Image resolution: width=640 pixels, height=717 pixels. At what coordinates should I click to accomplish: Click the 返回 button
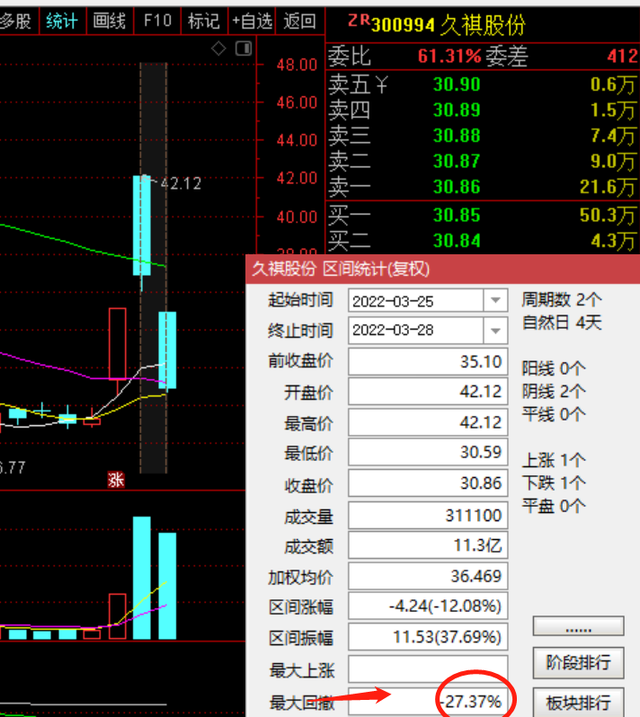pyautogui.click(x=299, y=21)
